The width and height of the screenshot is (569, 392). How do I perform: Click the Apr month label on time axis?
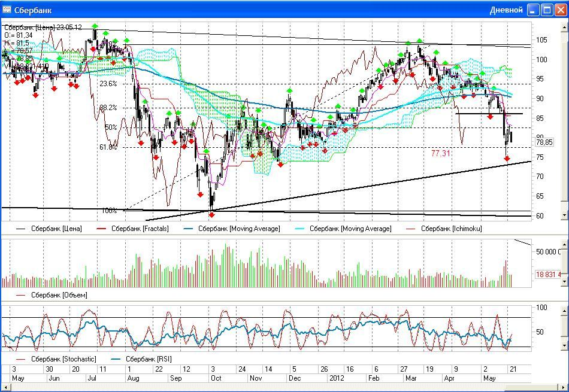[449, 378]
